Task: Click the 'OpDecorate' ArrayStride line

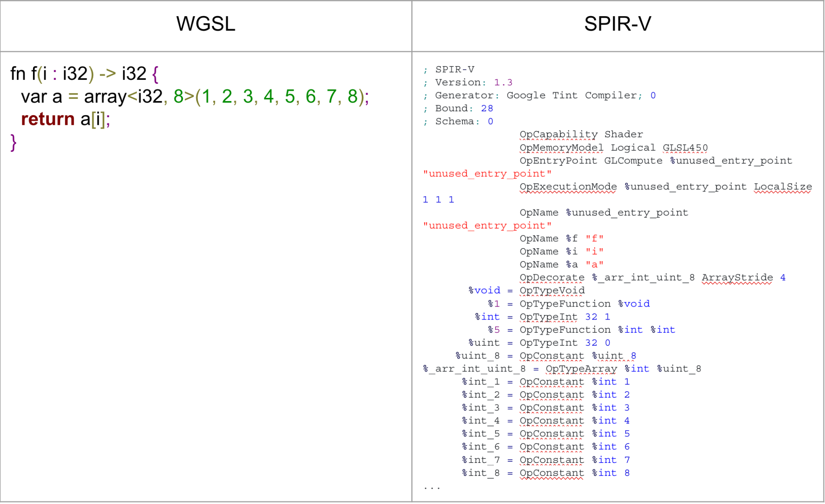Action: coord(652,278)
